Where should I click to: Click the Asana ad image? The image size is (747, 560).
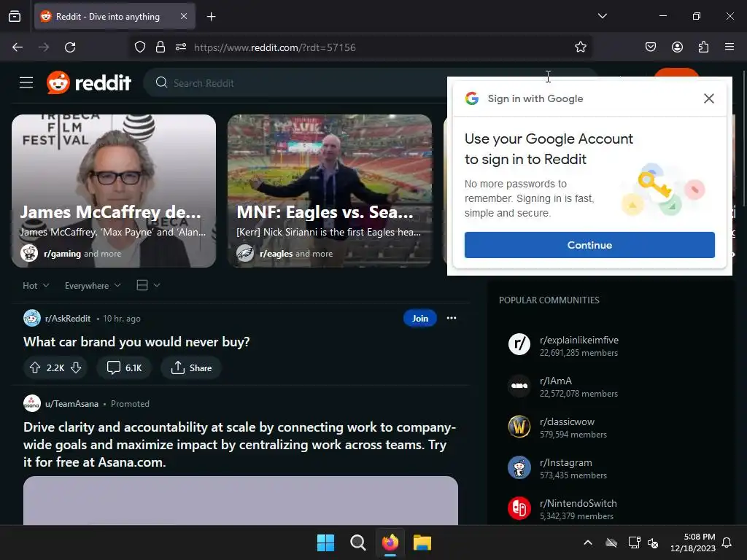coord(241,500)
